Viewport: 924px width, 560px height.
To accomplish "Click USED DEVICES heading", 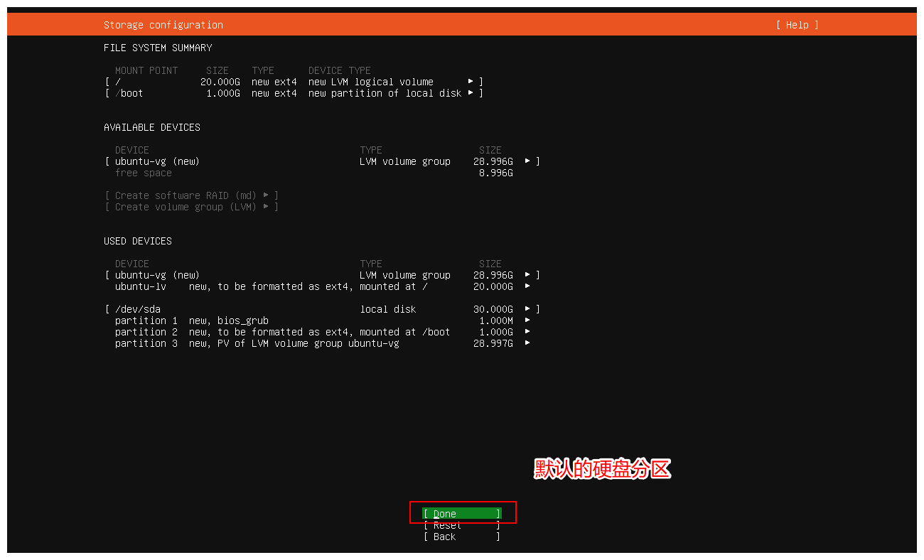I will click(138, 241).
